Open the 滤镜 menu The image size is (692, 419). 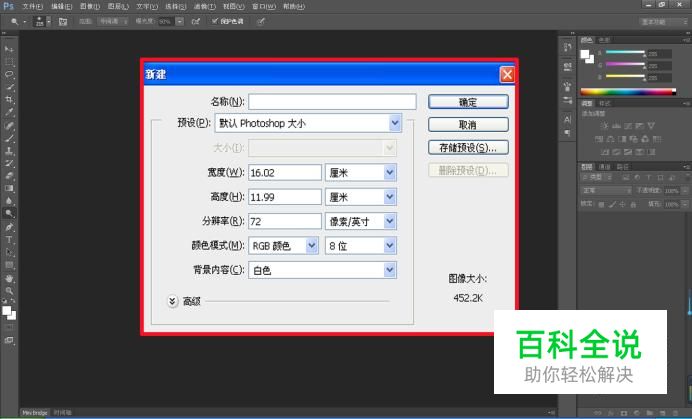pos(204,7)
